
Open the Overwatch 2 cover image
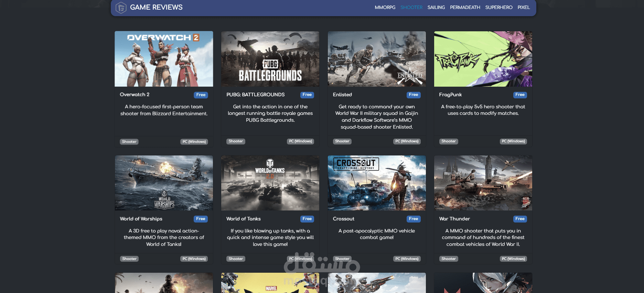pyautogui.click(x=164, y=59)
